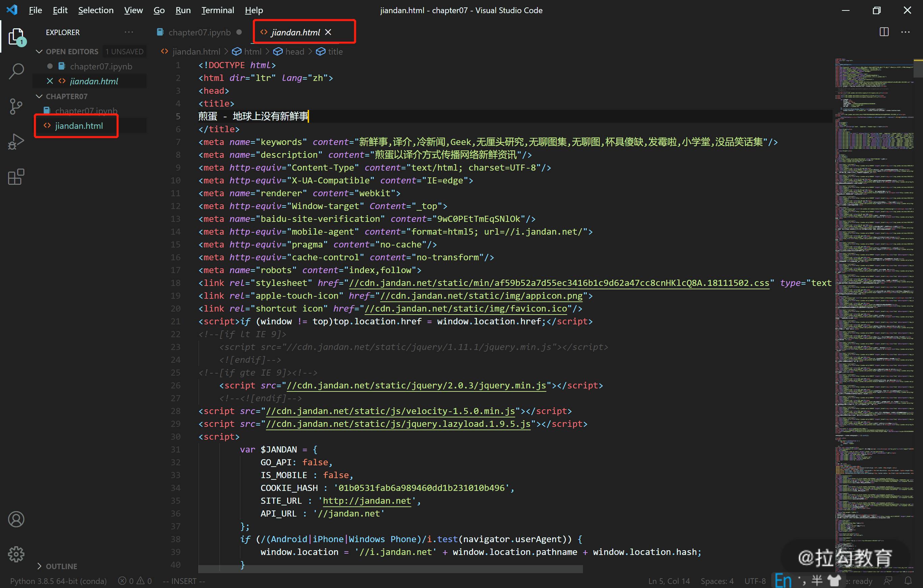Click Split Editor Right icon

click(x=884, y=32)
